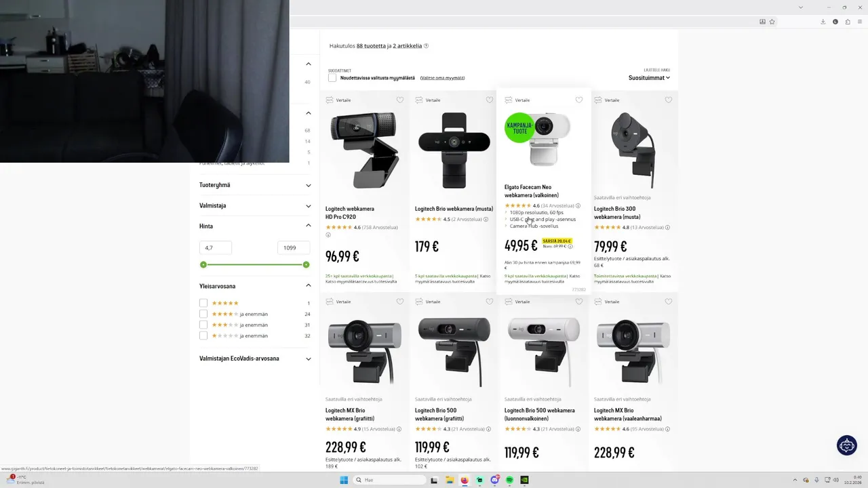Open Elgato Facecam Neo product title
The image size is (868, 488).
coord(532,191)
